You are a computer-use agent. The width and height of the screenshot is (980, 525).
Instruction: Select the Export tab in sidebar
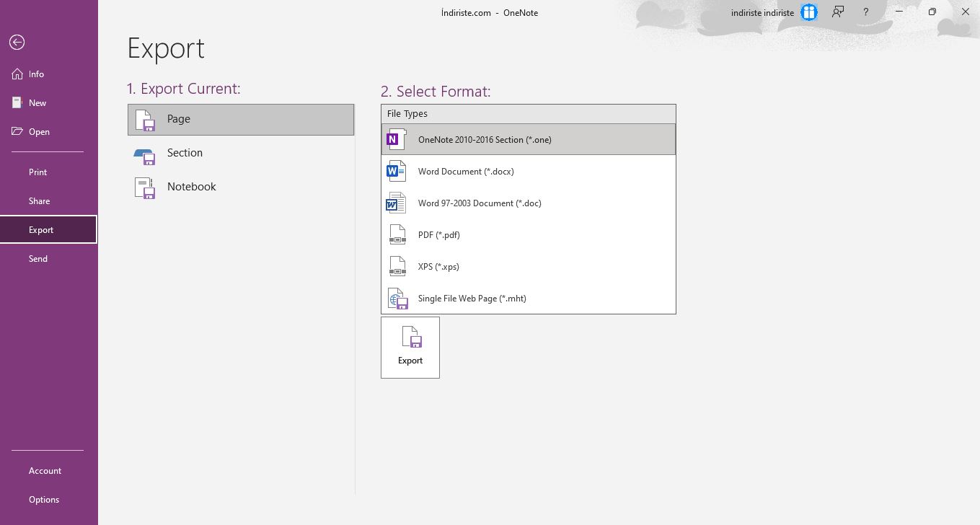coord(48,230)
